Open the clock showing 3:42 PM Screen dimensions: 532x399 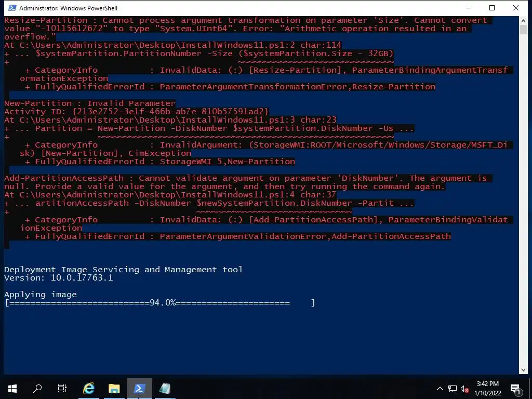coord(487,384)
